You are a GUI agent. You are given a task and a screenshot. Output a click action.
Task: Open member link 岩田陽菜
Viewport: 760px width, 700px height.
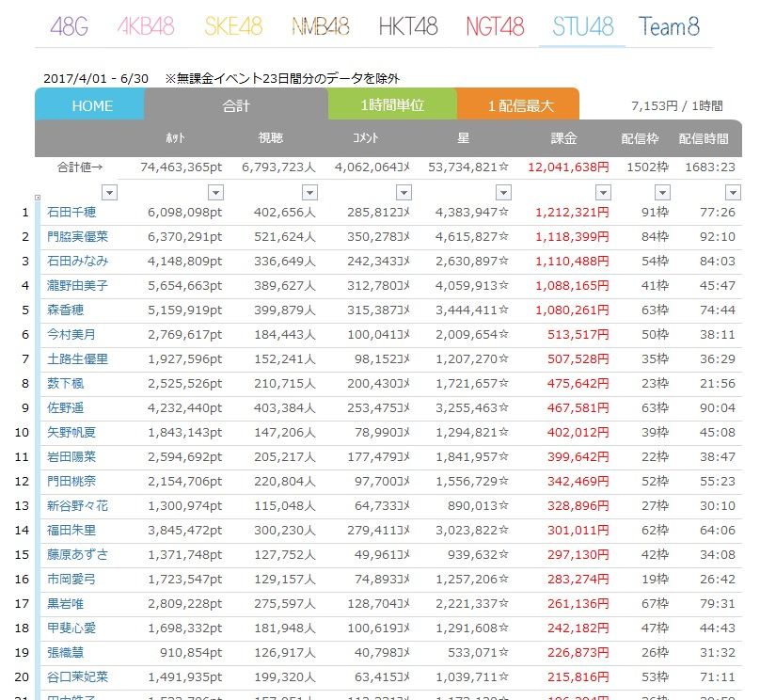[71, 457]
